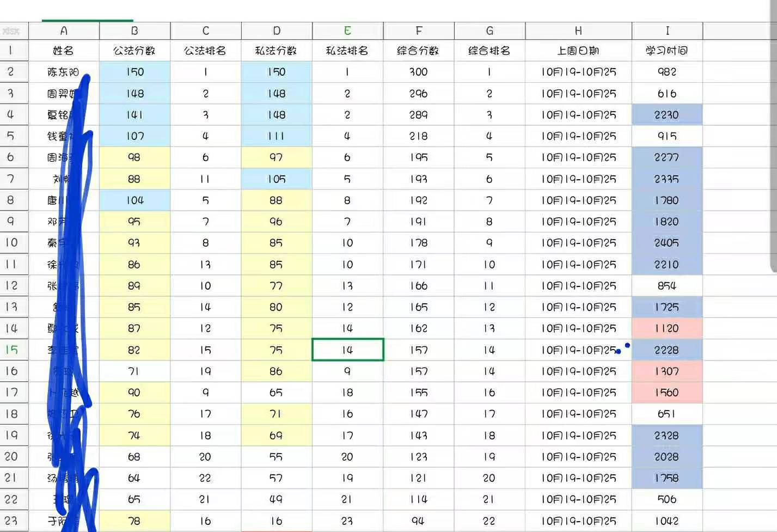Select 综合分数 cell showing 300
The height and width of the screenshot is (532, 777).
419,72
